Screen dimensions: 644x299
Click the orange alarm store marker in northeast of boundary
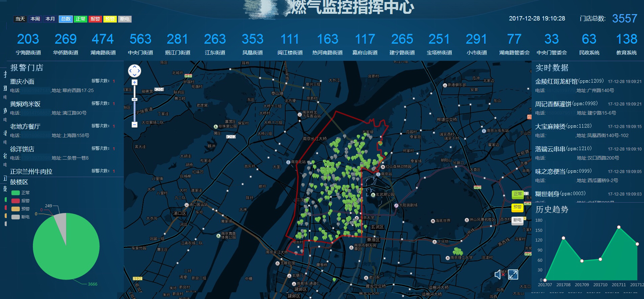click(380, 144)
